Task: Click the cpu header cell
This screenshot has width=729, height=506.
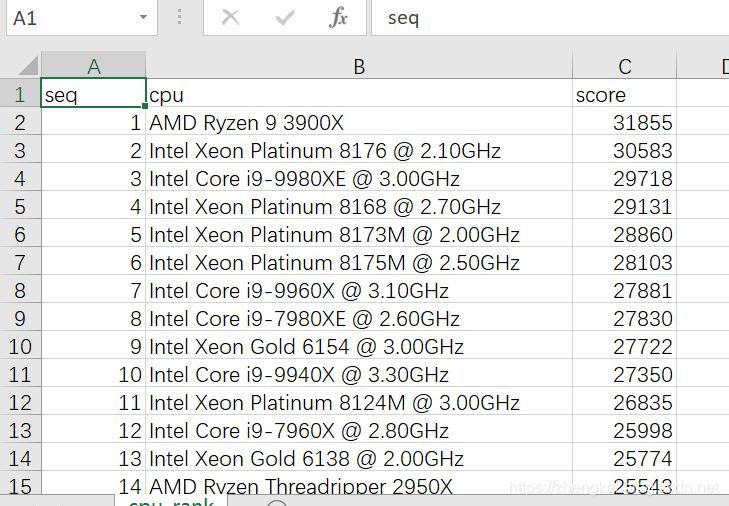Action: [x=359, y=93]
